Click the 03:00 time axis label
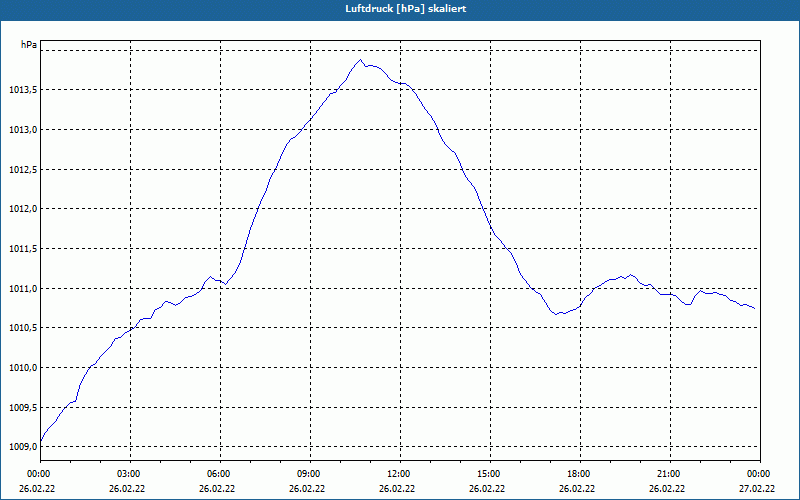The width and height of the screenshot is (800, 500). coord(131,474)
